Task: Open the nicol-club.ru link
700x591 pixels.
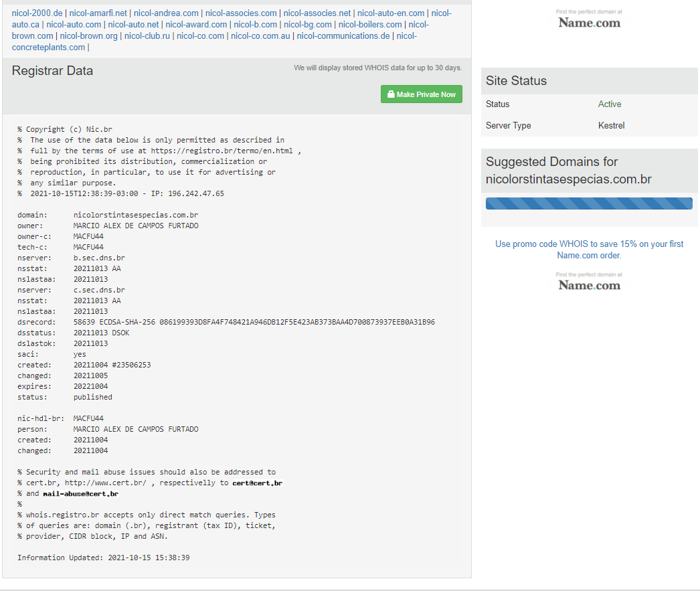Action: coord(147,35)
